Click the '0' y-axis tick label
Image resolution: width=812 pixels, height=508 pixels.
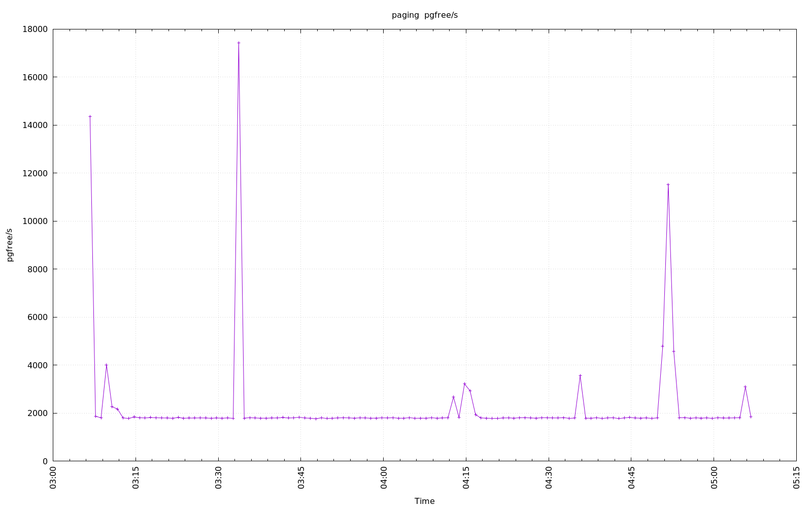coord(45,461)
